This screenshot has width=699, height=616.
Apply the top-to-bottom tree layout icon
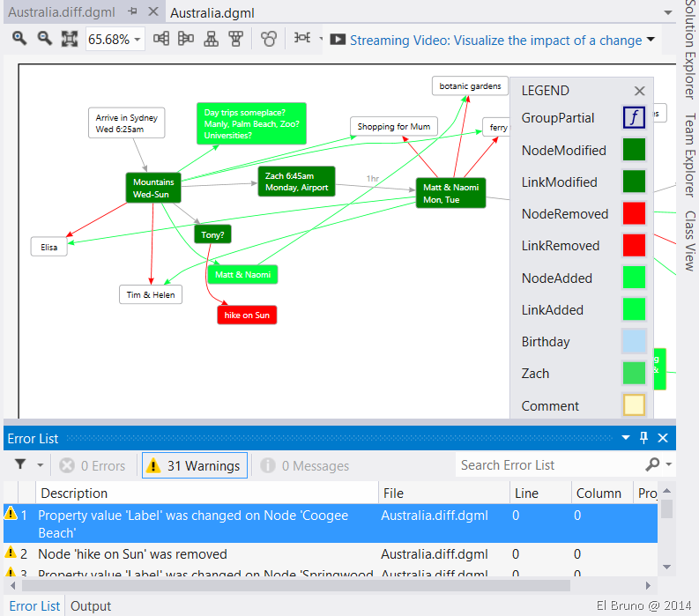[211, 39]
